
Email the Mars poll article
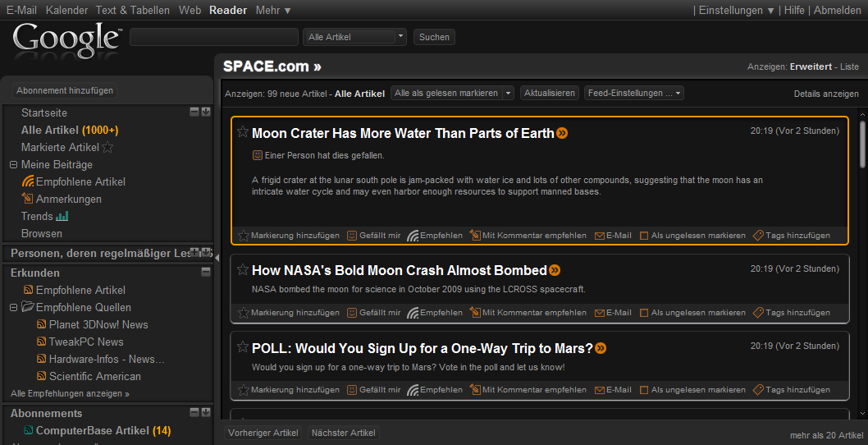(x=613, y=390)
